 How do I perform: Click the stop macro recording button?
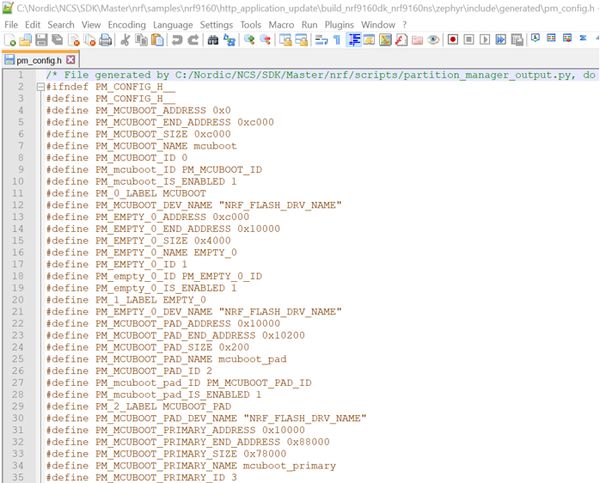(469, 40)
